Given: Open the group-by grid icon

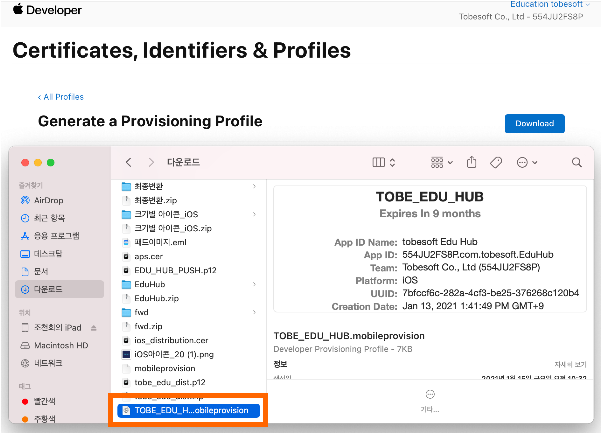Looking at the screenshot, I should point(437,162).
